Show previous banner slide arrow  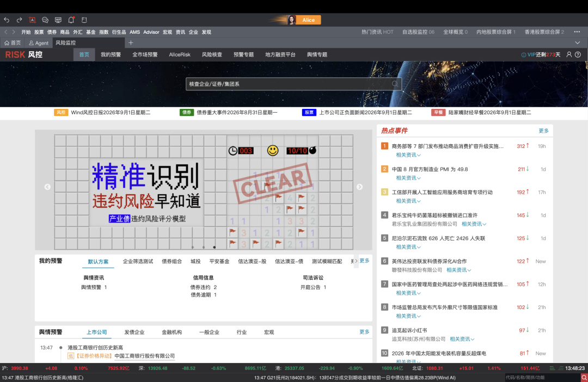47,187
